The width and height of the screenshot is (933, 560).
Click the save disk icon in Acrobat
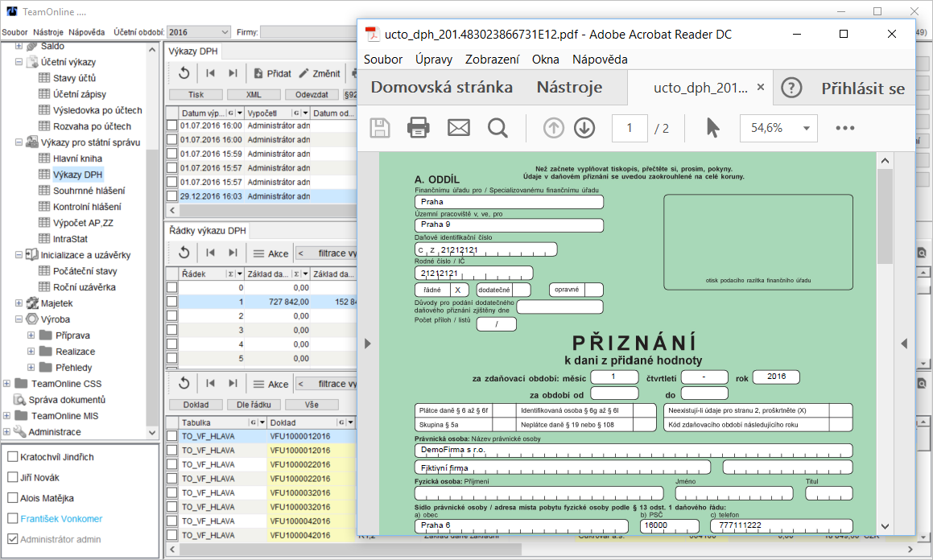coord(380,128)
